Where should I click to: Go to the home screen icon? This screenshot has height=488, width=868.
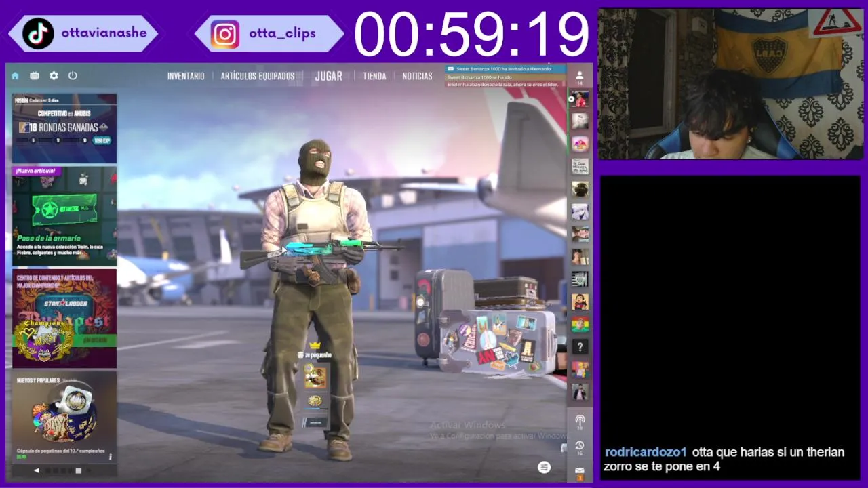[15, 76]
